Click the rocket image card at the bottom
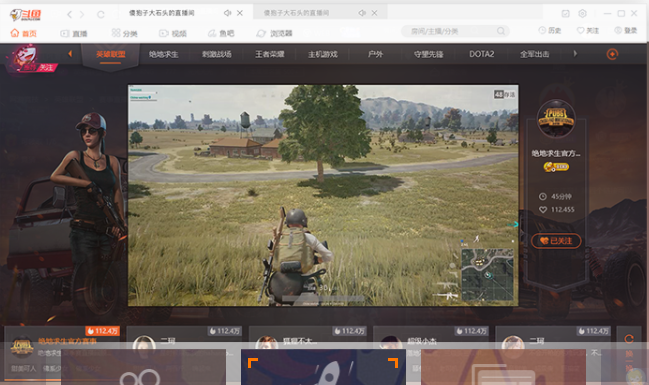The height and width of the screenshot is (385, 649). pyautogui.click(x=323, y=367)
